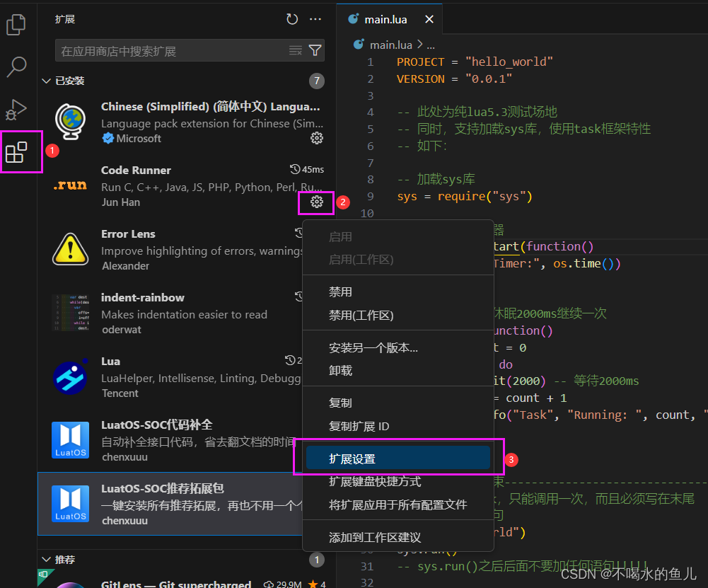Screen dimensions: 708x588
Task: Open gear menu for Code Runner
Action: pyautogui.click(x=317, y=202)
